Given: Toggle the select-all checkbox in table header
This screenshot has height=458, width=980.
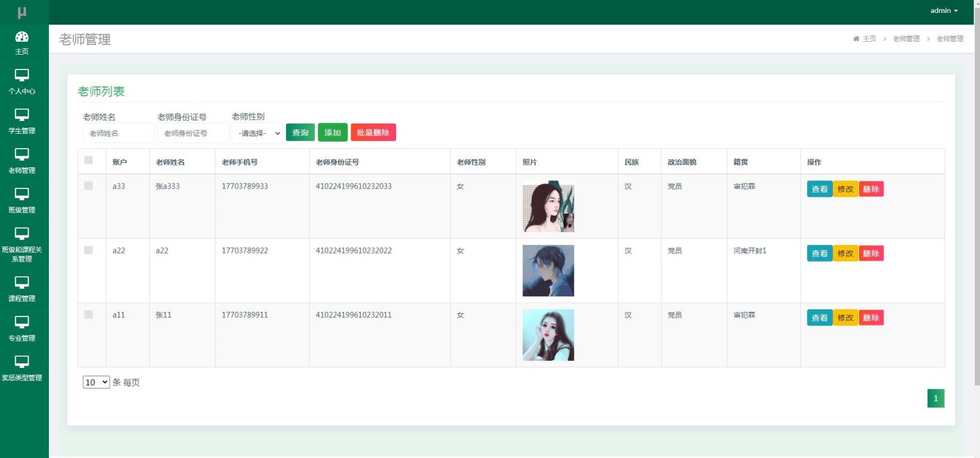Looking at the screenshot, I should [89, 160].
